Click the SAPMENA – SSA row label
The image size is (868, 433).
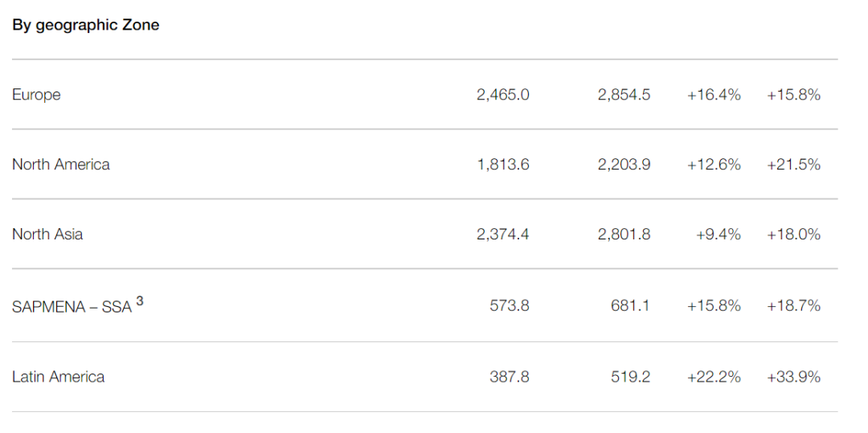72,307
